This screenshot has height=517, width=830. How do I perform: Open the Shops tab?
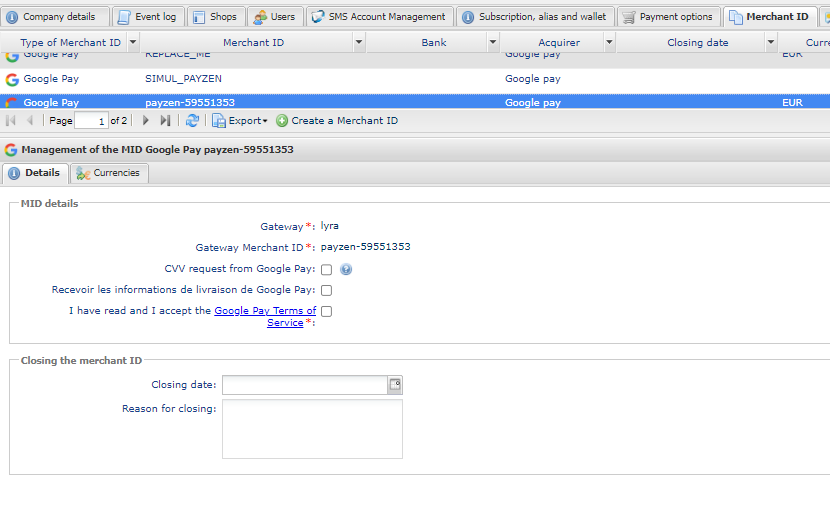pos(216,17)
